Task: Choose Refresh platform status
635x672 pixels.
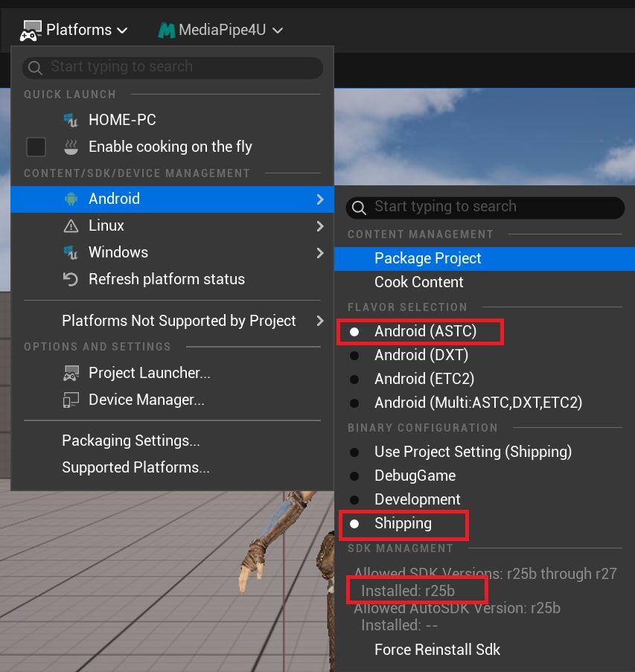Action: [172, 279]
